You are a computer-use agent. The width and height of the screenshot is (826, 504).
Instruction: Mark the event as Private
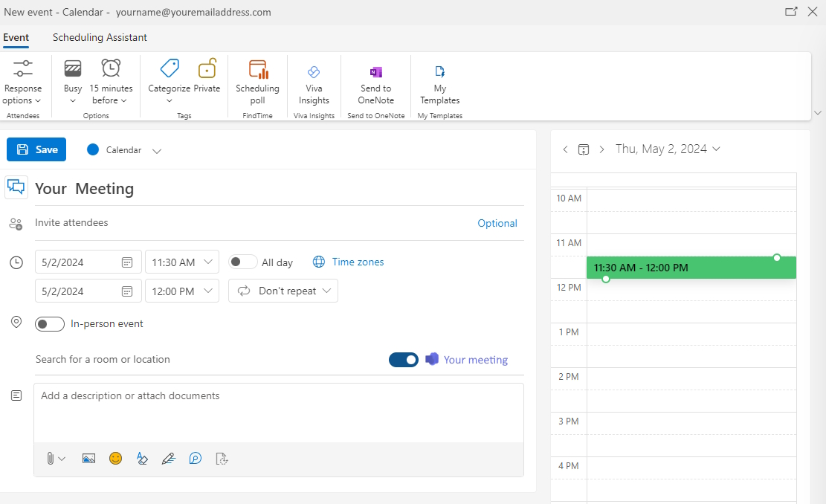coord(207,77)
